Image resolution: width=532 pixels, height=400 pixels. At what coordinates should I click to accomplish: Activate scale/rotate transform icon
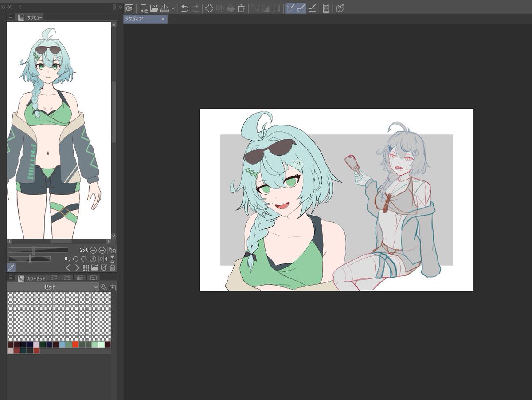(241, 8)
